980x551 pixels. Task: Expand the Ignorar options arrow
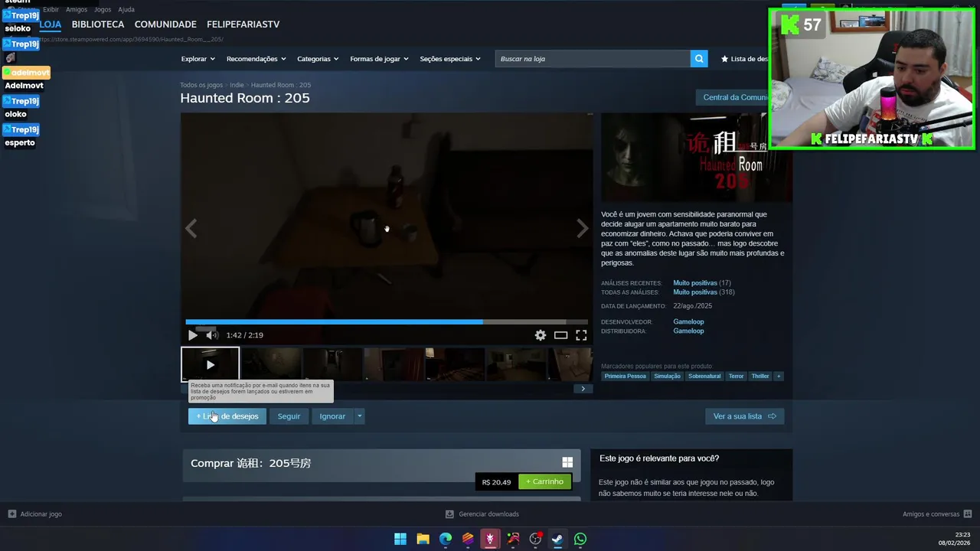click(359, 416)
